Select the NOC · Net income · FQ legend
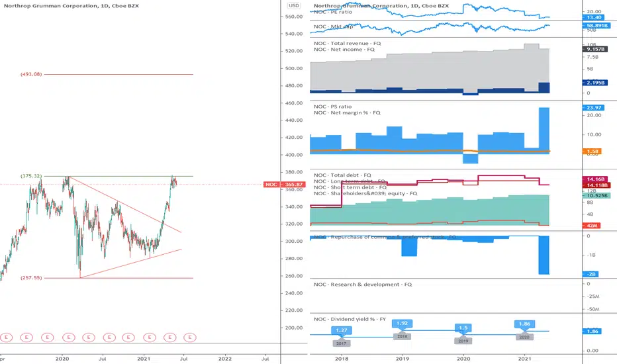Viewport: 617px width, 364px height. tap(344, 50)
